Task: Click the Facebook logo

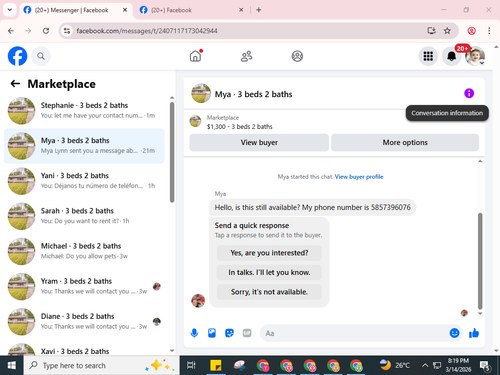Action: pos(17,56)
